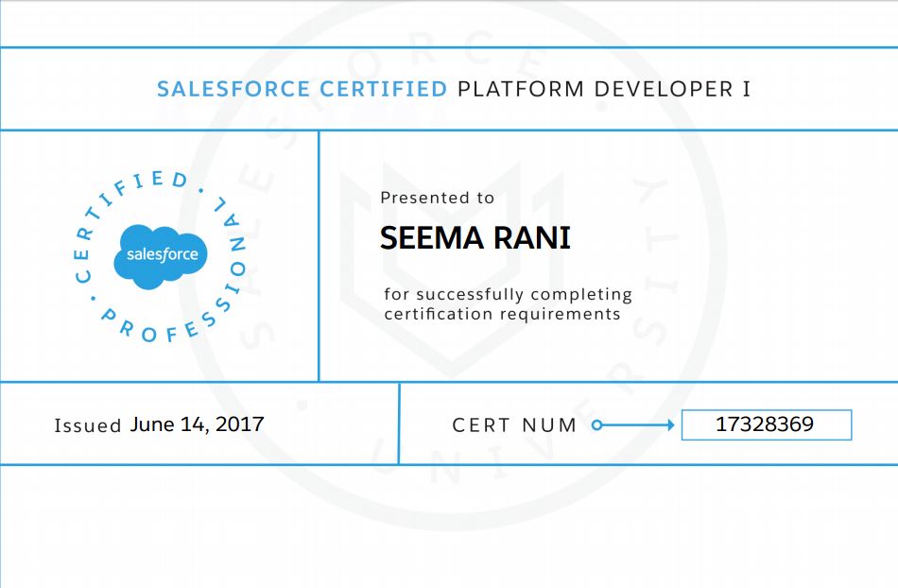
Task: Select the 'SALESFORCE CERTIFIED' blue heading
Action: click(x=302, y=89)
